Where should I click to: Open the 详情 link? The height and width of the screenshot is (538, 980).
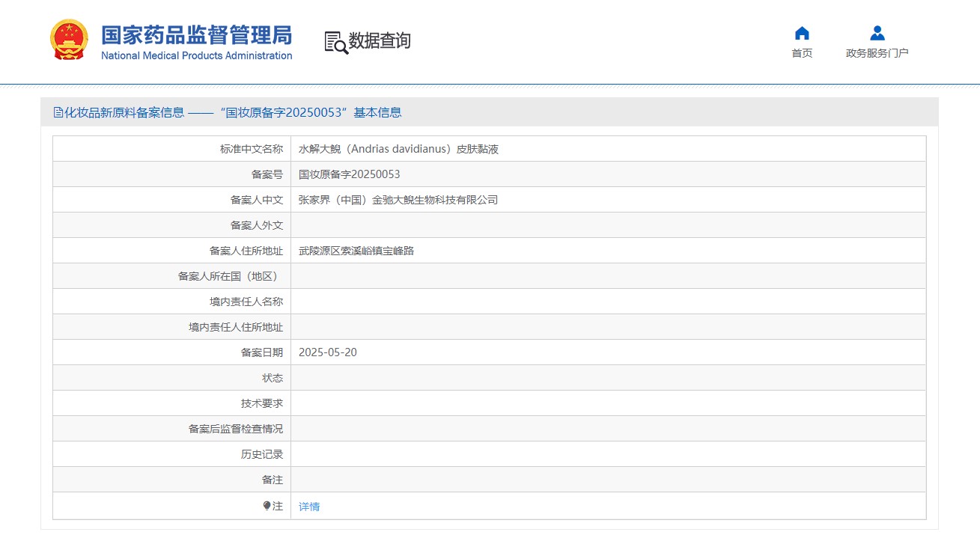[309, 507]
